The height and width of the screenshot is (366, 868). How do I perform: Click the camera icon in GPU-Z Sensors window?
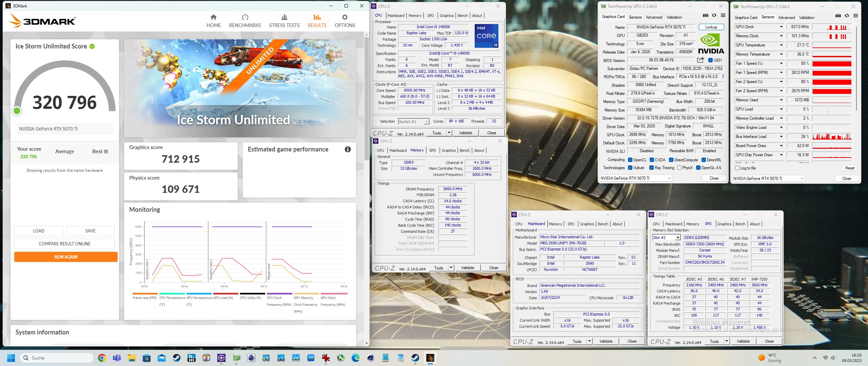coord(838,16)
